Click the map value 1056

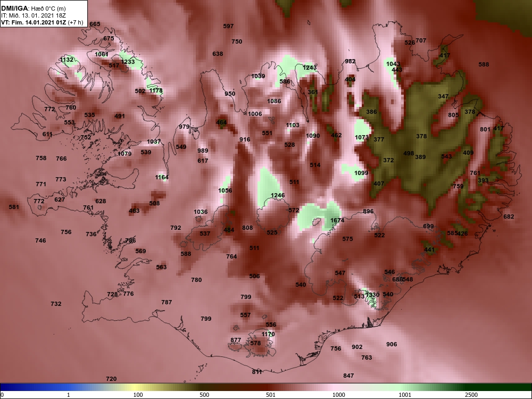click(x=225, y=190)
